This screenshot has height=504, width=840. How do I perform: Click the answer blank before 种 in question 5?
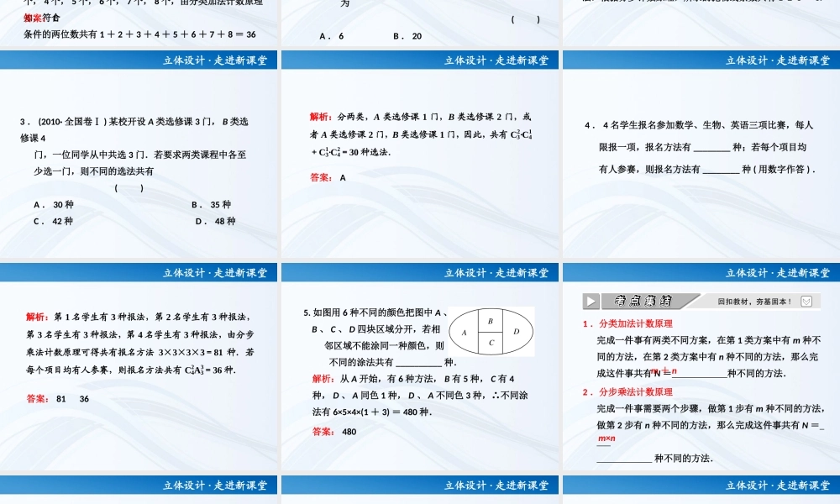pos(418,363)
